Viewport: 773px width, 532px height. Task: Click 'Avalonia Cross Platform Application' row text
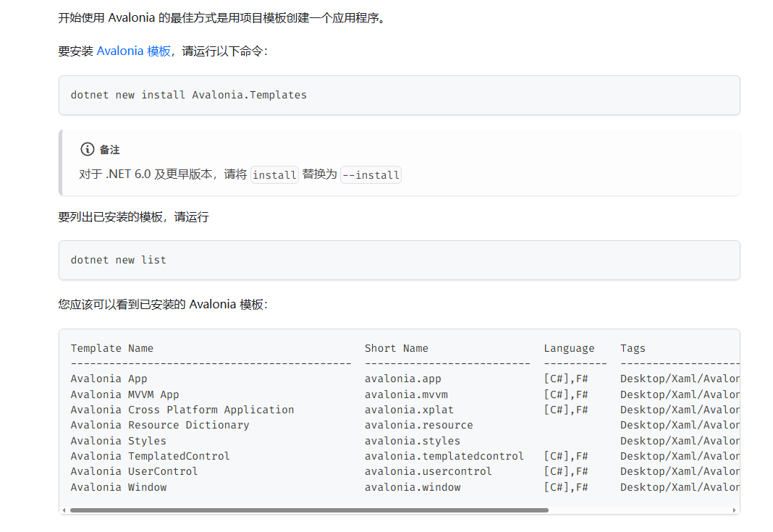[182, 410]
